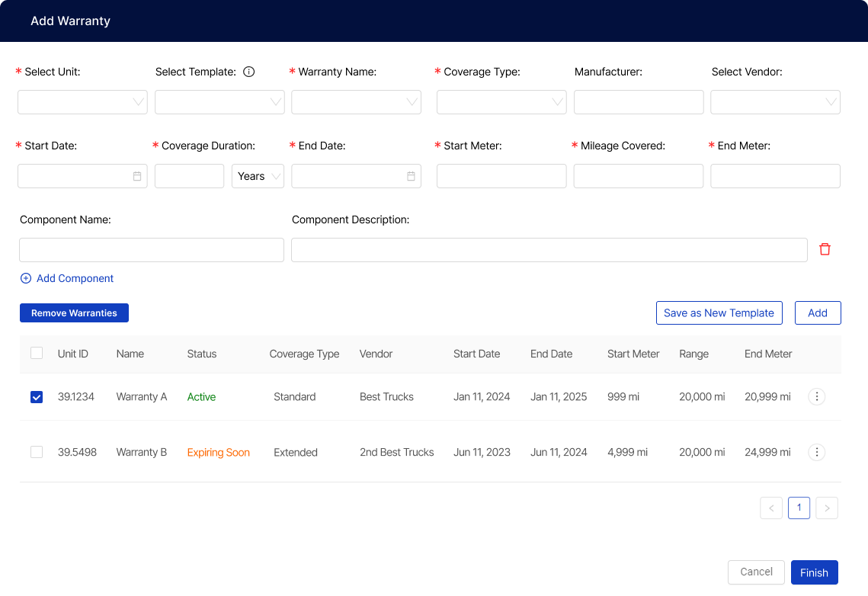Go to previous page arrow
Screen dimensions: 868x596
(771, 508)
